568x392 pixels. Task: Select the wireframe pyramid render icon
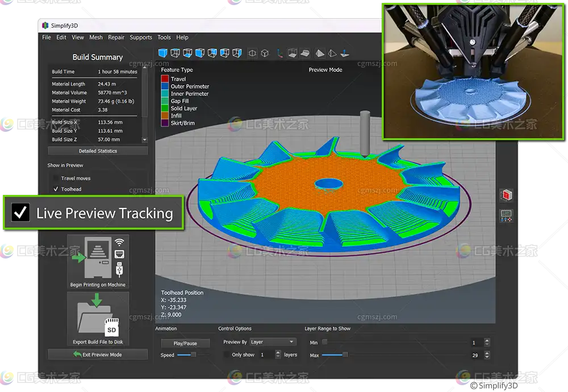click(332, 53)
